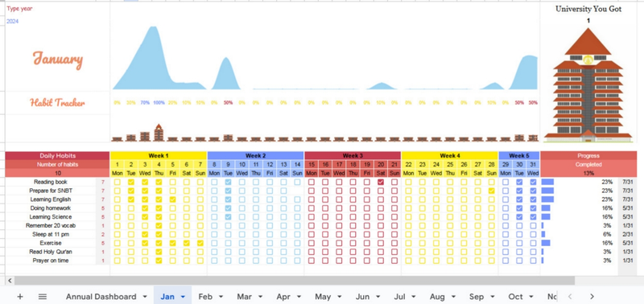This screenshot has height=304, width=644.
Task: Select the Week 4 header cell
Action: (x=450, y=155)
